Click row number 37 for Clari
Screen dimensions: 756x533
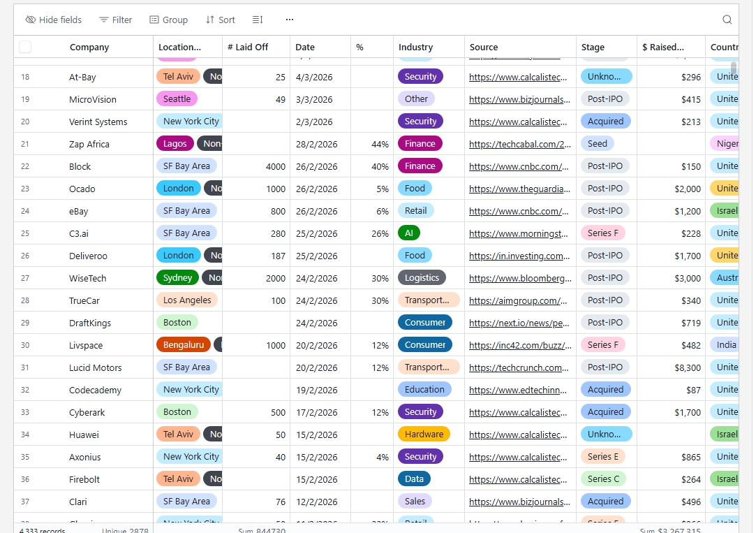25,502
